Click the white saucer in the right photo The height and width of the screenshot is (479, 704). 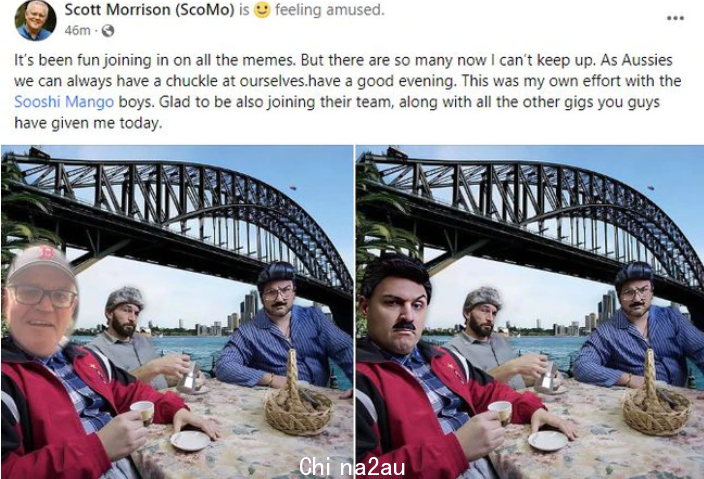coord(548,441)
